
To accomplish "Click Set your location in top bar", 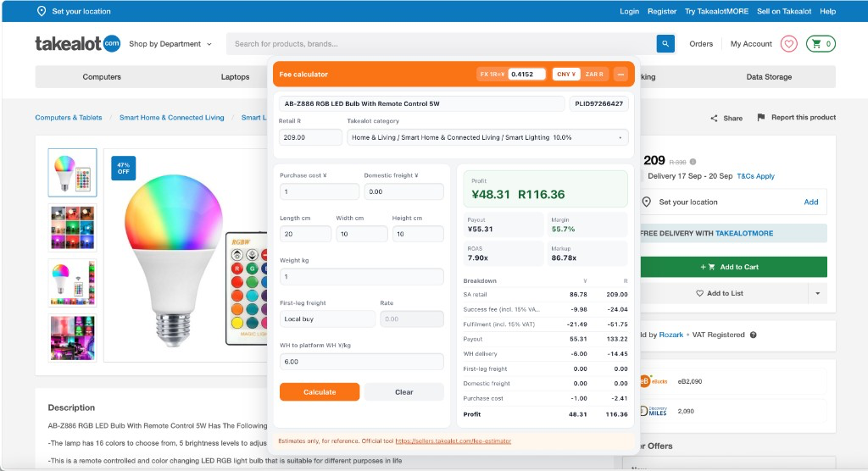I will [81, 11].
